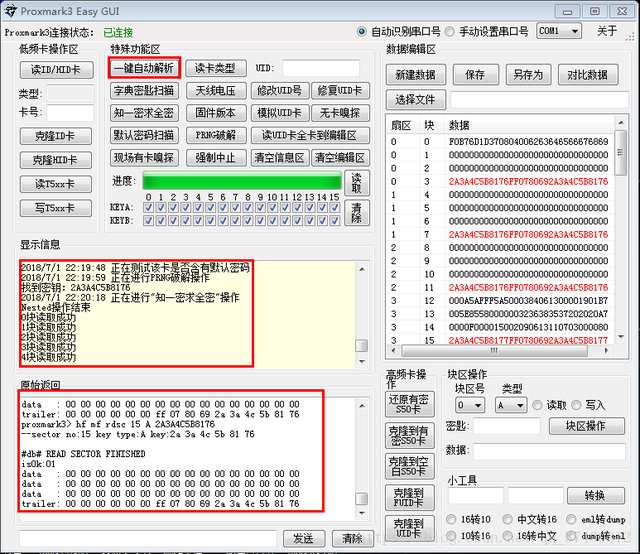
Task: Select 手动设置串口号 radio button
Action: pyautogui.click(x=449, y=31)
